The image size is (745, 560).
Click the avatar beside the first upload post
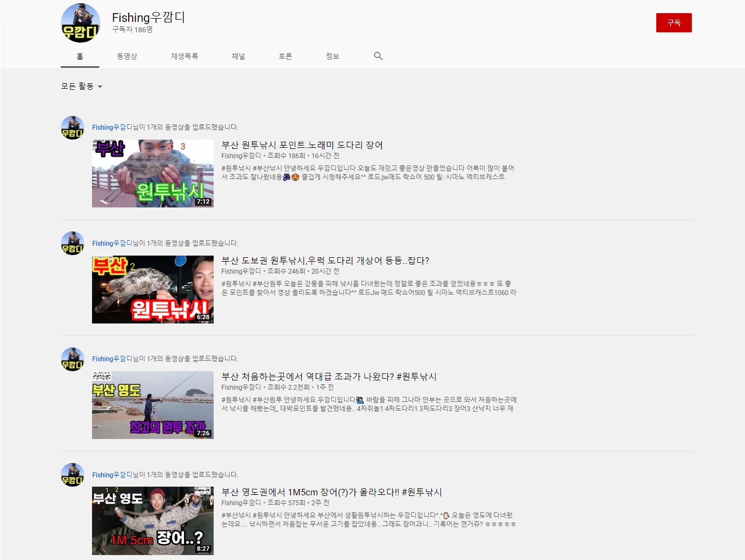pyautogui.click(x=72, y=128)
